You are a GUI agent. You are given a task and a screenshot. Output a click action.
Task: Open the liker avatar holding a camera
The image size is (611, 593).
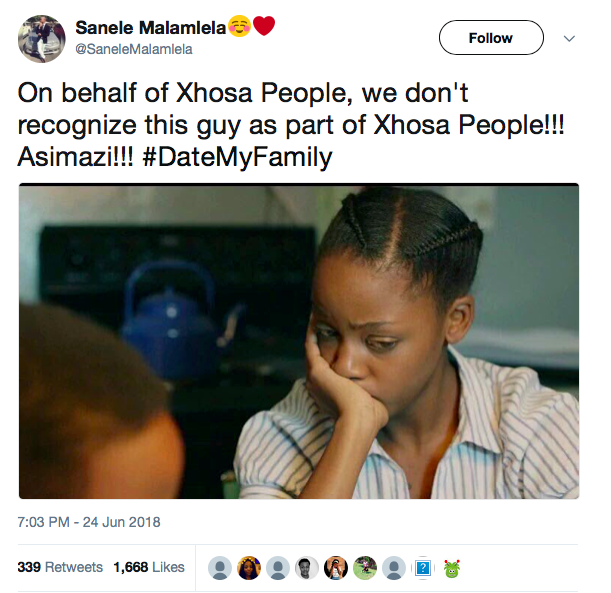click(336, 568)
